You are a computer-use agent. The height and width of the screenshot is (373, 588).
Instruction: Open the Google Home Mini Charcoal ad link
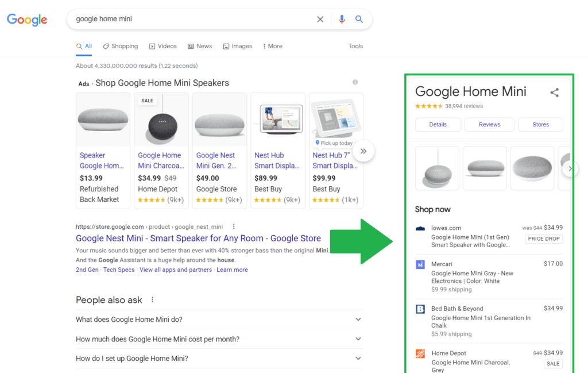pos(161,160)
